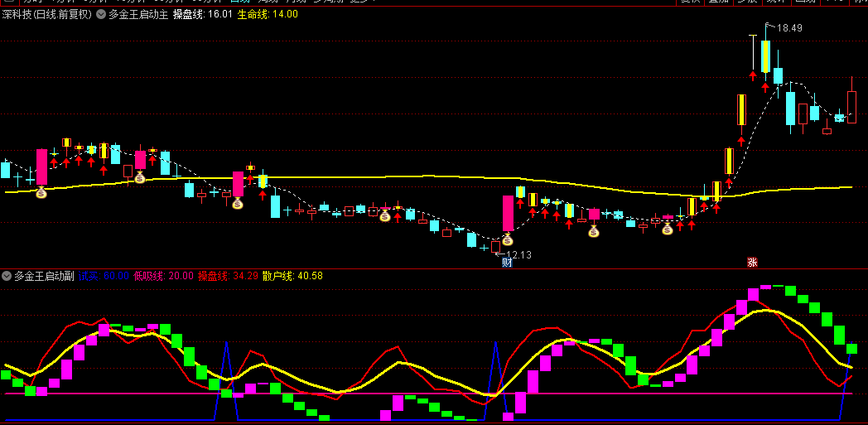
Task: Select the yellow candle under the 18.49 high
Action: pyautogui.click(x=765, y=56)
